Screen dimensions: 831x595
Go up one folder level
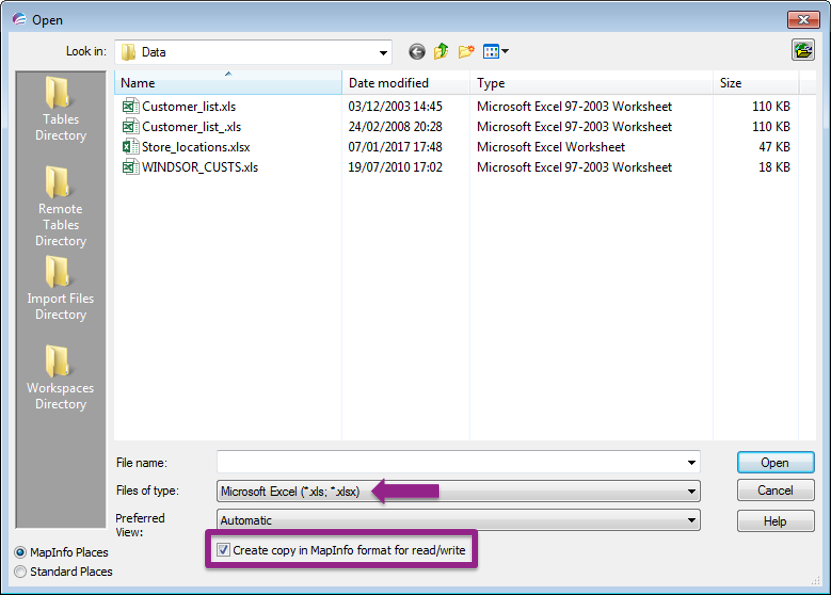pos(441,51)
